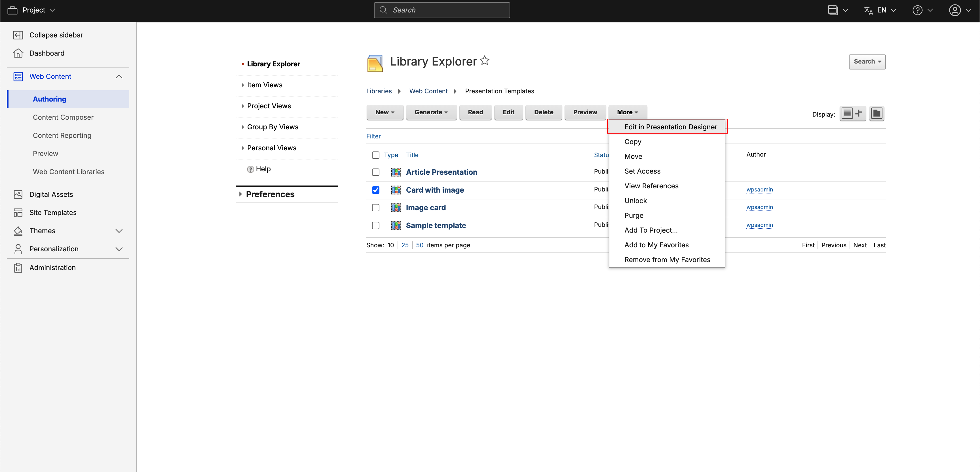Click the Collapse sidebar icon

18,35
